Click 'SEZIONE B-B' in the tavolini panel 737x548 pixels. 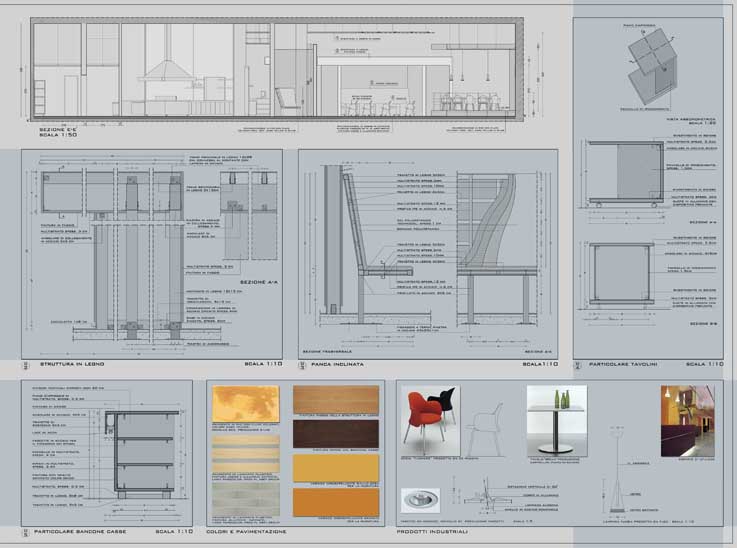tap(703, 324)
